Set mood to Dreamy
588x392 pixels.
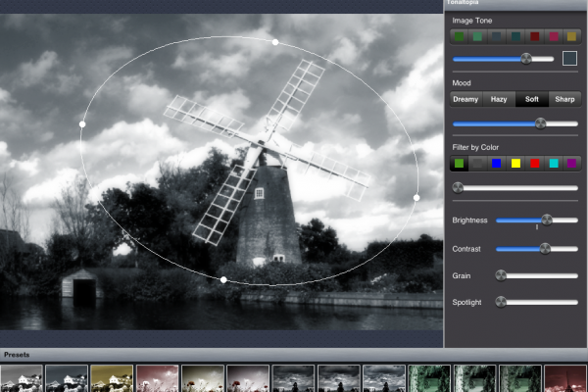point(465,99)
